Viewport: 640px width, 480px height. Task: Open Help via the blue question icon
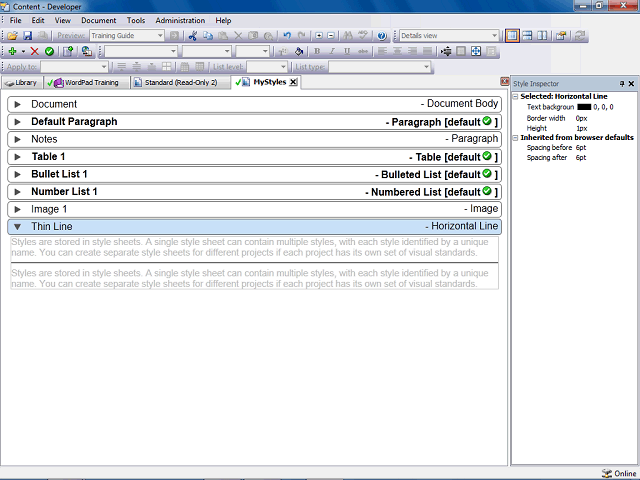click(x=382, y=36)
